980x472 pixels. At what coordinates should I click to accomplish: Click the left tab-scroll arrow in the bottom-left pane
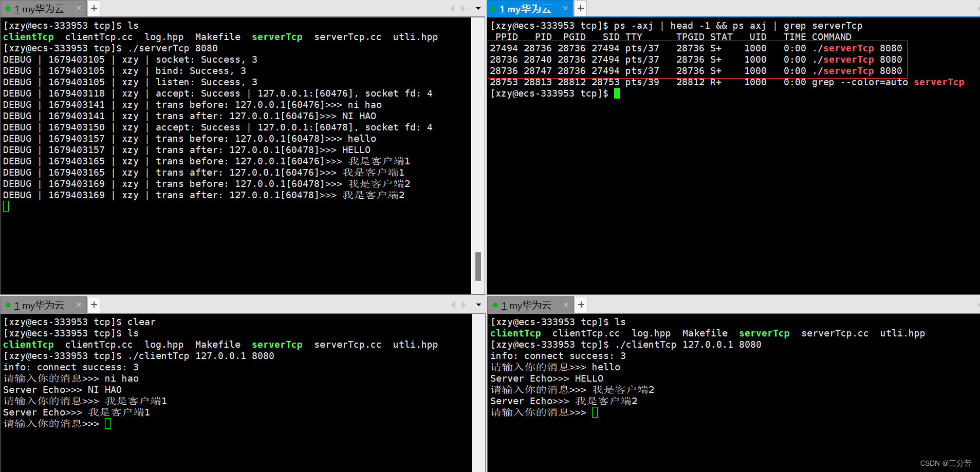coord(453,305)
